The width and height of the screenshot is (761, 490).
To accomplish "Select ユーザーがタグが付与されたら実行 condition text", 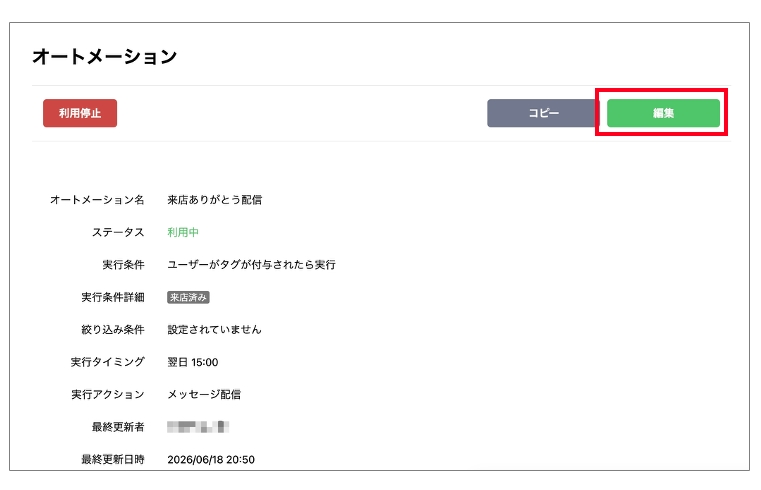I will (x=251, y=265).
